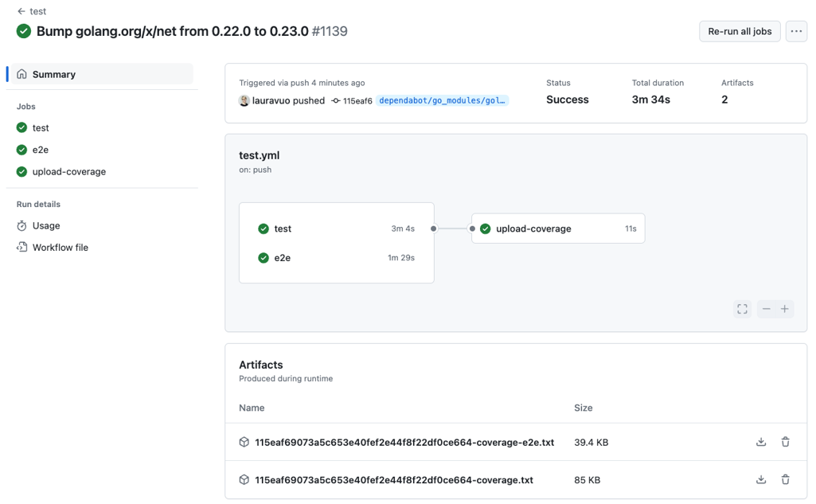Image resolution: width=816 pixels, height=504 pixels.
Task: Click package icon of coverage-e2e.txt artifact
Action: 244,442
